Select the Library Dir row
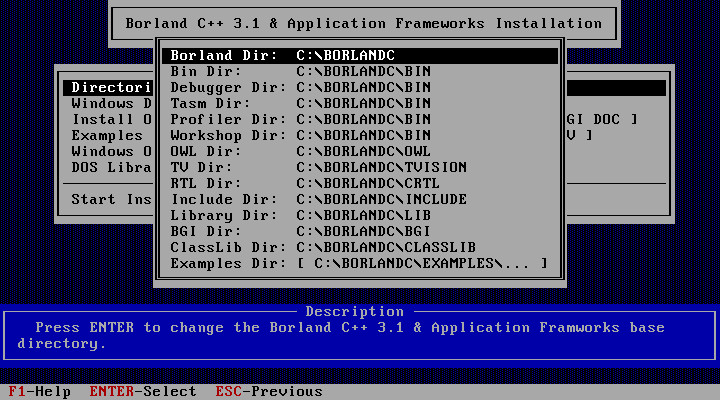 tap(360, 216)
